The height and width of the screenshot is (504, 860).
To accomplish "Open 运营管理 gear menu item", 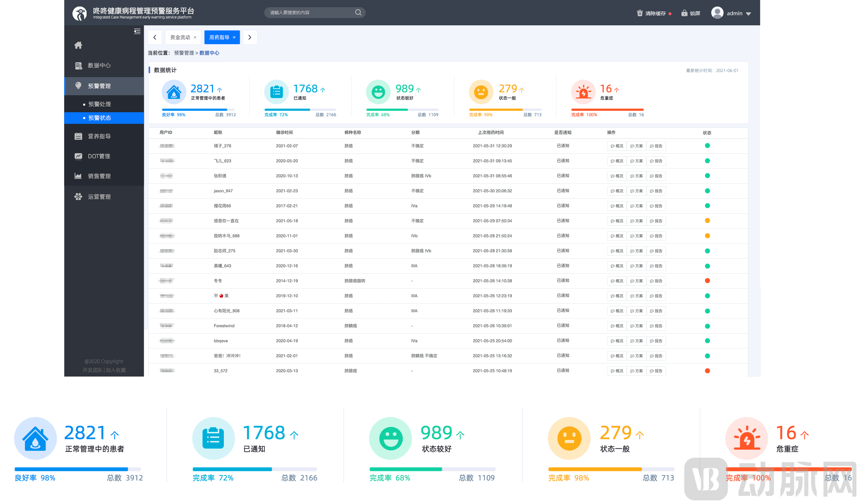I will [x=99, y=197].
